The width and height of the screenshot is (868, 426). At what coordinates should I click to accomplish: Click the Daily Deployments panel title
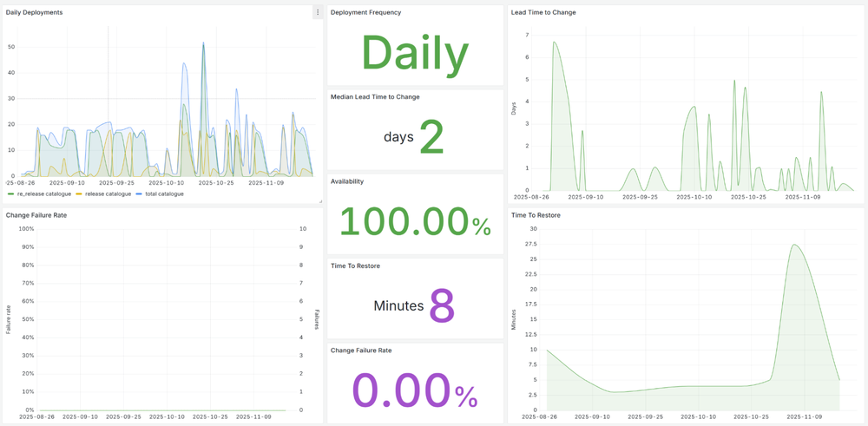[x=34, y=12]
